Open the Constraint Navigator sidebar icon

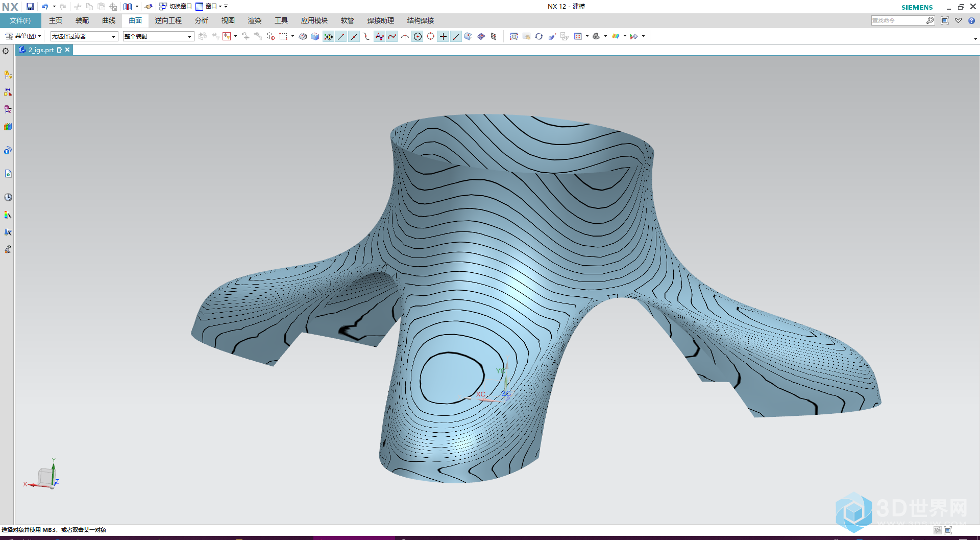8,92
